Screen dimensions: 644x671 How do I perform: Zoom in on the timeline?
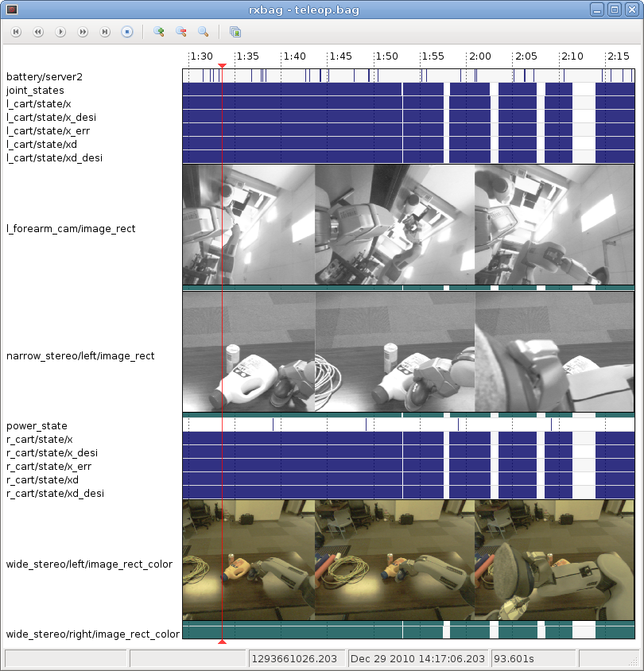[x=159, y=32]
